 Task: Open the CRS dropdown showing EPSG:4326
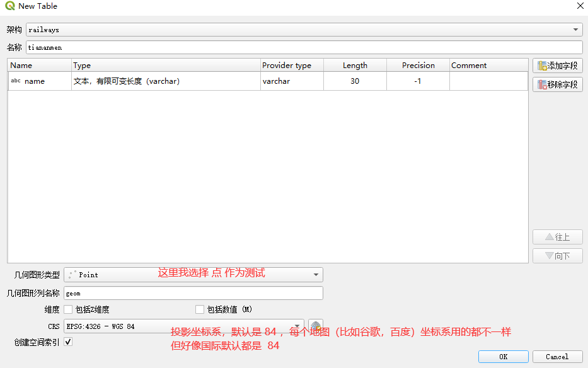point(298,326)
